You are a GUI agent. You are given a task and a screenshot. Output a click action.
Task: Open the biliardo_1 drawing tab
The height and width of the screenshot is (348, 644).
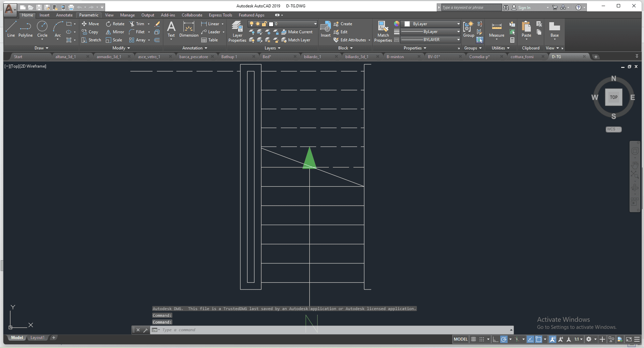(x=312, y=57)
